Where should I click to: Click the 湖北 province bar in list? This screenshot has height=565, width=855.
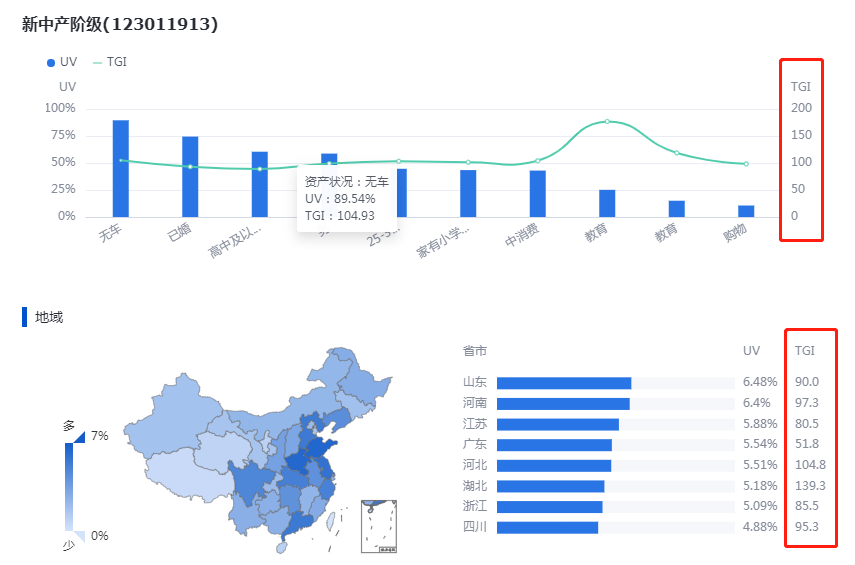click(550, 486)
